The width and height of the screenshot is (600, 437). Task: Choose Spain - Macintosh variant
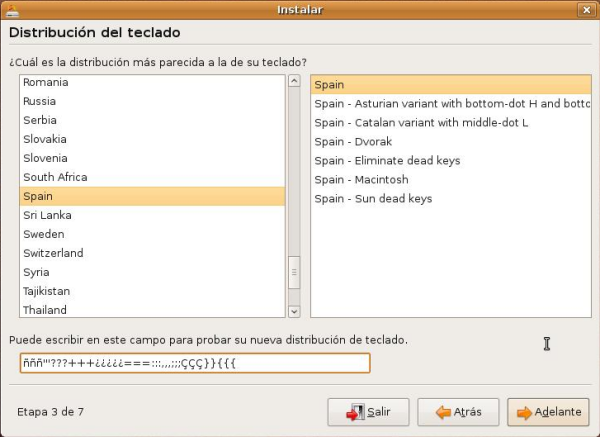pos(361,180)
